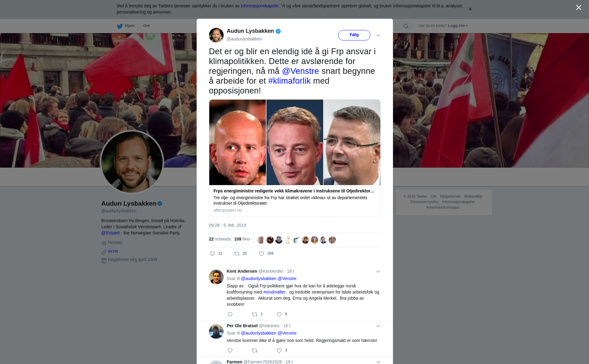Open the Om menu item

[146, 26]
